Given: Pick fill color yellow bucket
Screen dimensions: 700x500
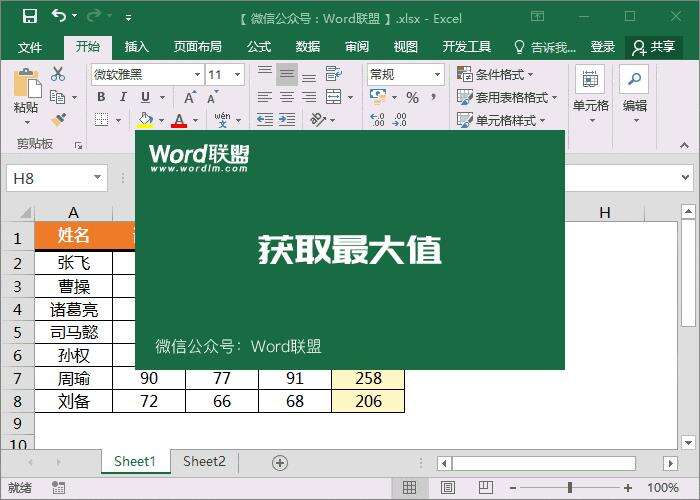Looking at the screenshot, I should [146, 120].
